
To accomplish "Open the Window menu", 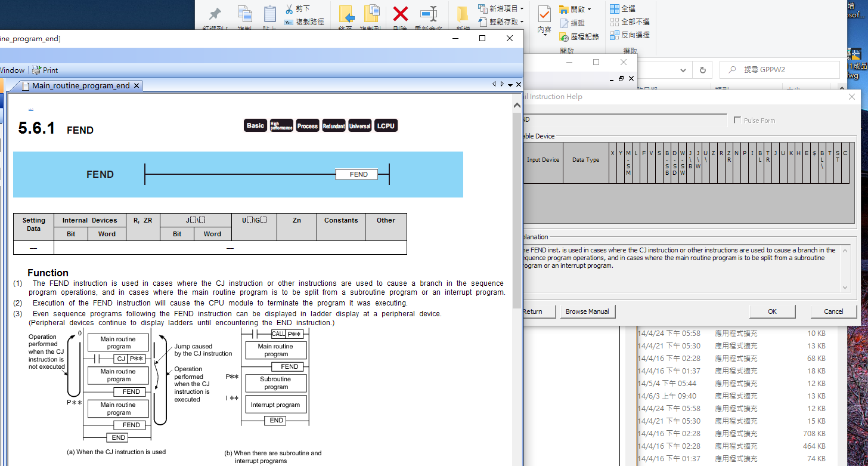I will pos(12,70).
